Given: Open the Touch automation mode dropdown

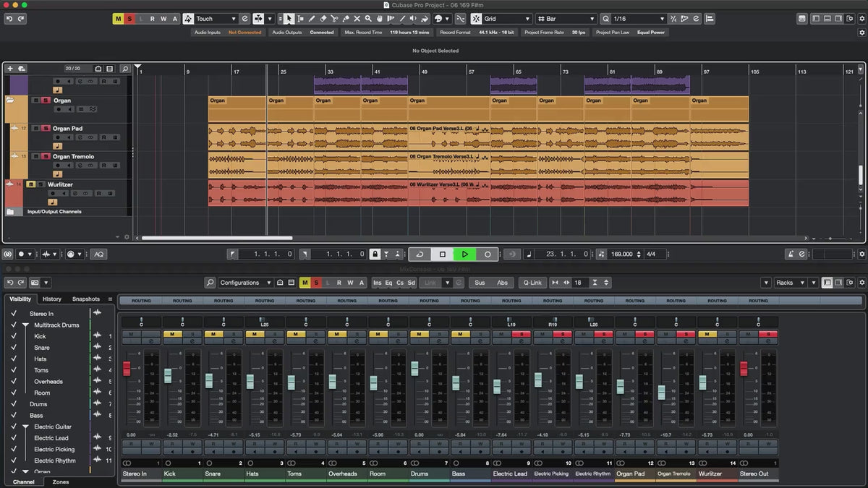Looking at the screenshot, I should [216, 19].
